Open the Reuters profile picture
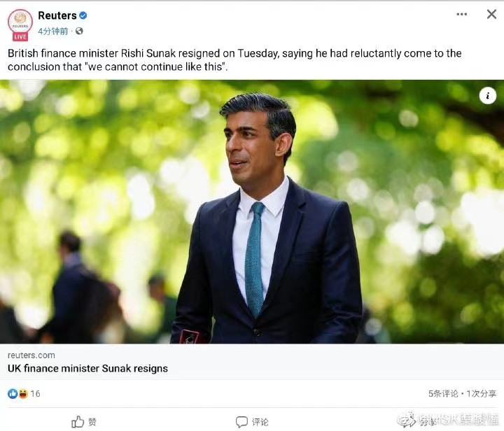504x431 pixels. [x=20, y=21]
